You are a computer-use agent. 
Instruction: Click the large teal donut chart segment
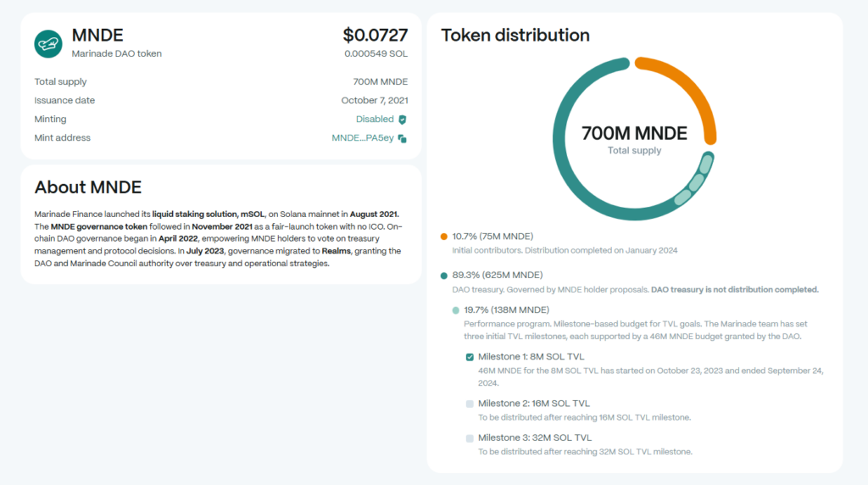pos(570,170)
